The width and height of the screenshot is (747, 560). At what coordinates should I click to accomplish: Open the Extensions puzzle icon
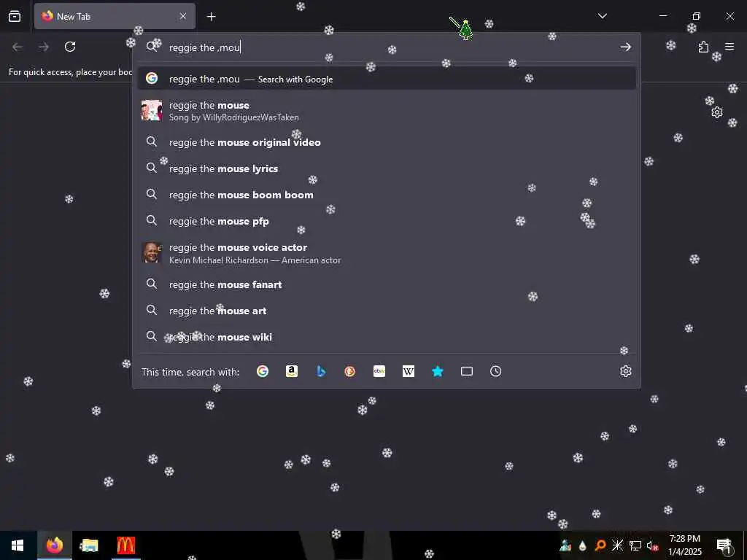pyautogui.click(x=703, y=47)
